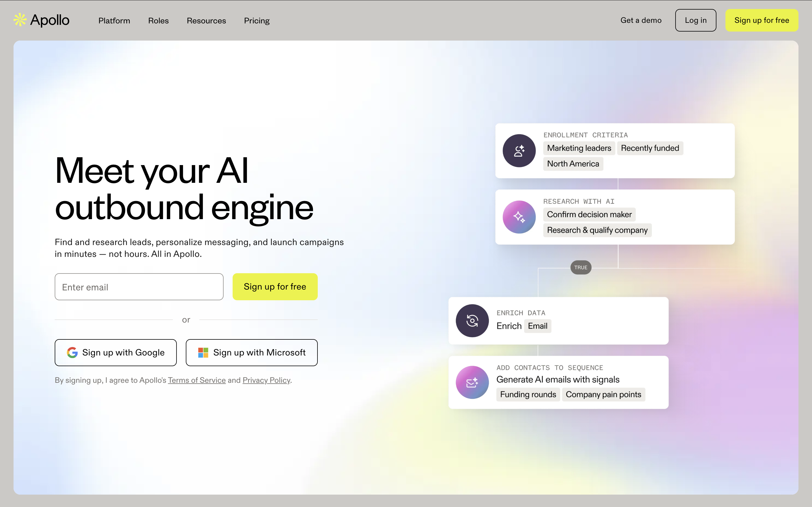This screenshot has width=812, height=507.
Task: Open the Privacy Policy link
Action: 266,380
